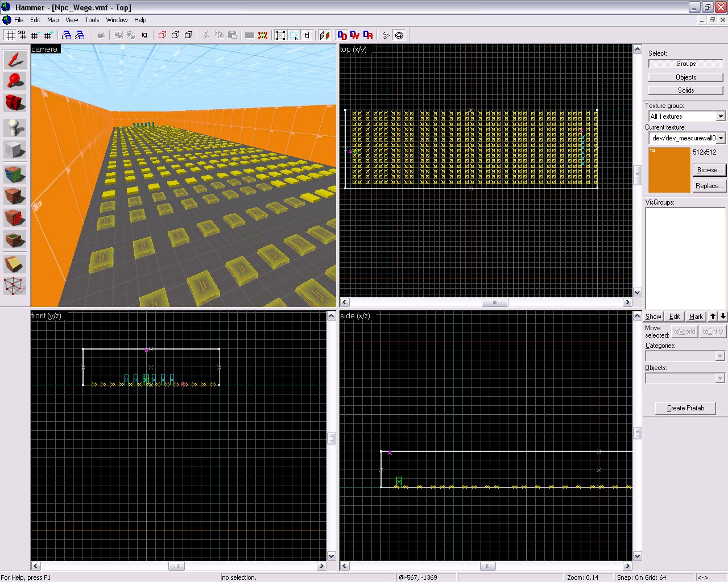The image size is (728, 582).
Task: Click the front view horizontal scrollbar thumb
Action: pos(176,566)
